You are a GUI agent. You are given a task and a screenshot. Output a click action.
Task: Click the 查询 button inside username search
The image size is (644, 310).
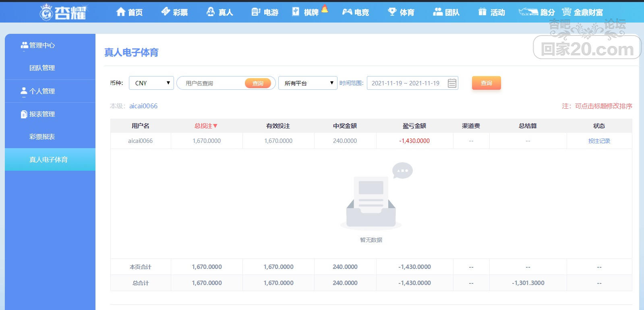tap(258, 83)
